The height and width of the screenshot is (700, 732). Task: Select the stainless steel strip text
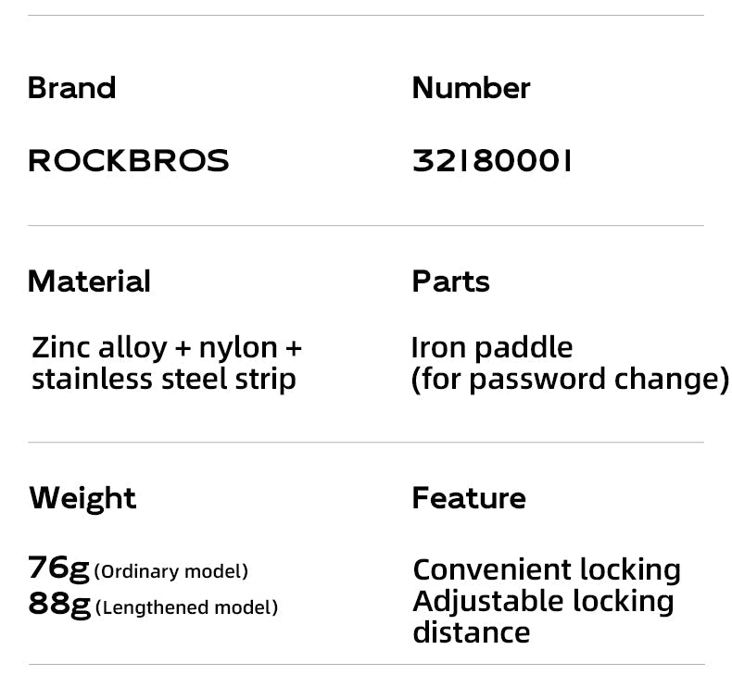coord(164,379)
